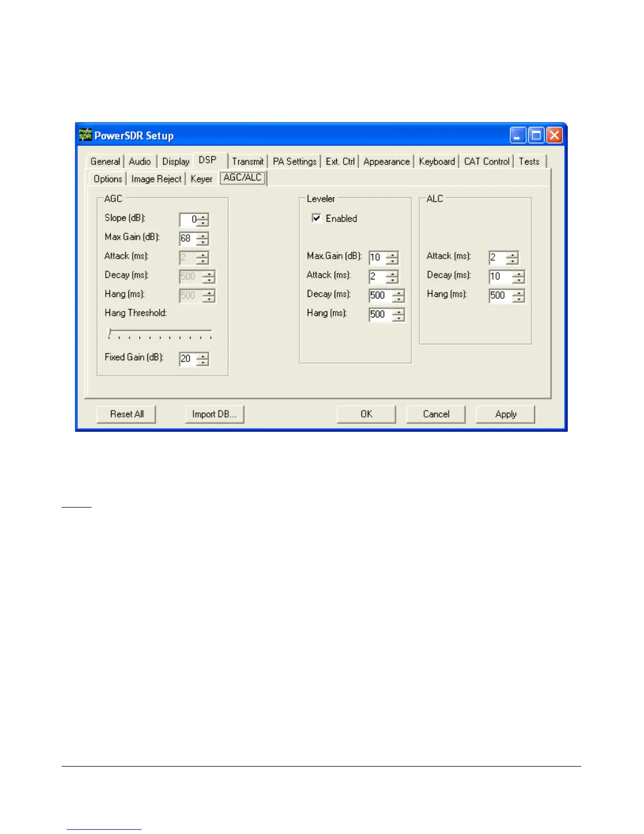
Task: Decrease Leveler Hang with down arrow
Action: click(x=399, y=317)
